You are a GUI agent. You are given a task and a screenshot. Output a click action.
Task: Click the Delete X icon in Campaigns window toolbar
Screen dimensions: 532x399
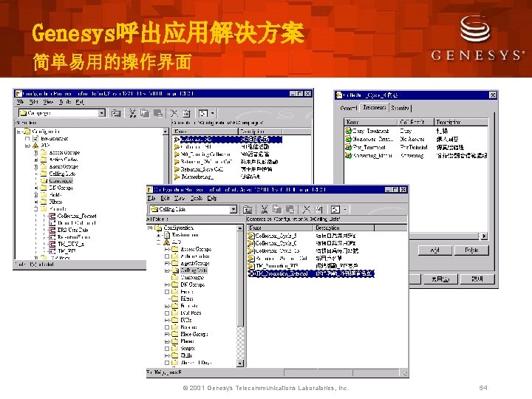[174, 113]
